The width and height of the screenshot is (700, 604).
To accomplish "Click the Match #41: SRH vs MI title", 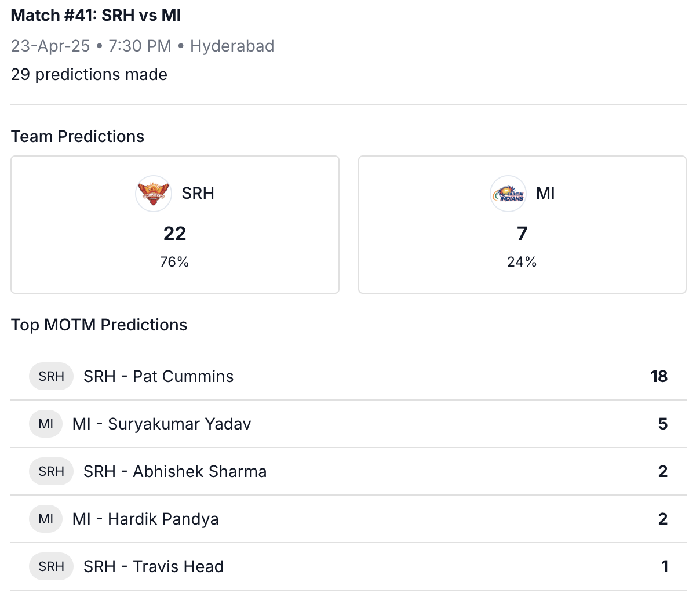I will [96, 16].
